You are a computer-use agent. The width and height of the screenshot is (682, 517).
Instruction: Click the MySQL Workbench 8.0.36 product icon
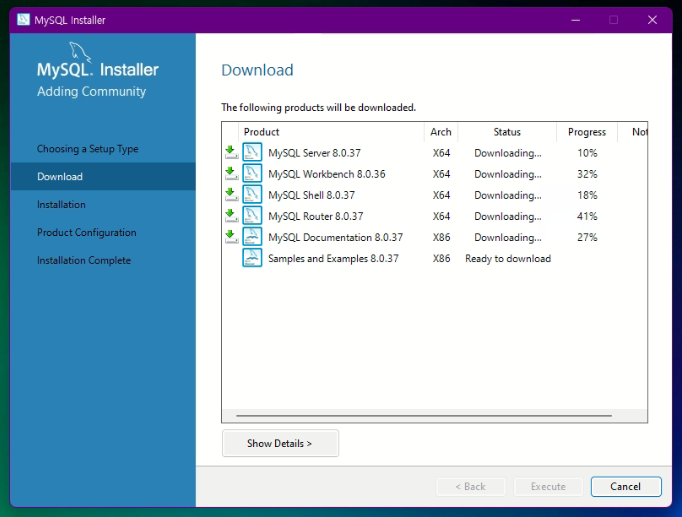pos(252,174)
